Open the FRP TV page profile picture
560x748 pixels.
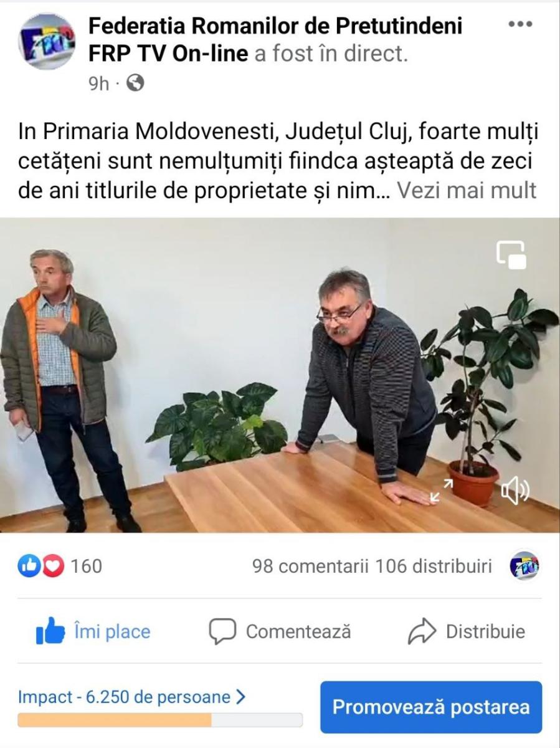[x=47, y=41]
